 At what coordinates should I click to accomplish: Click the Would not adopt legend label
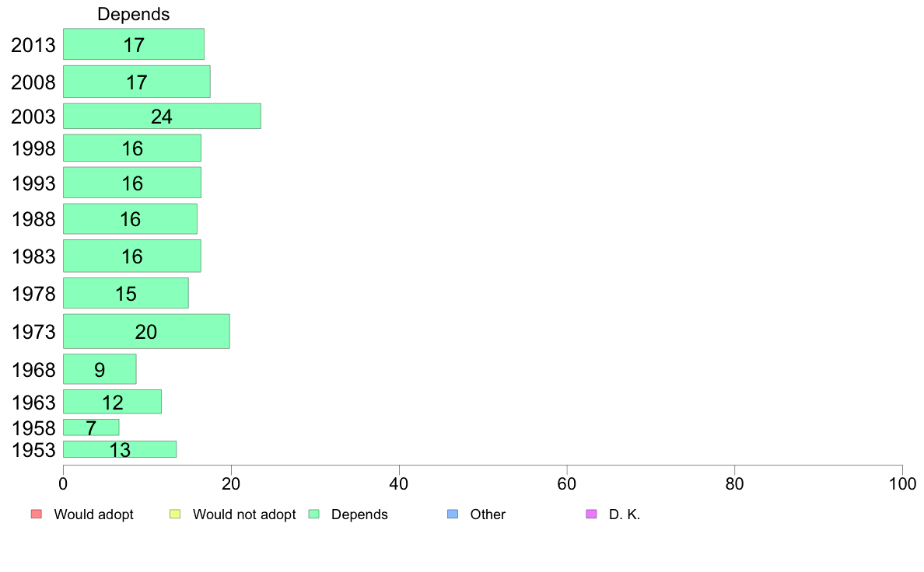point(244,514)
